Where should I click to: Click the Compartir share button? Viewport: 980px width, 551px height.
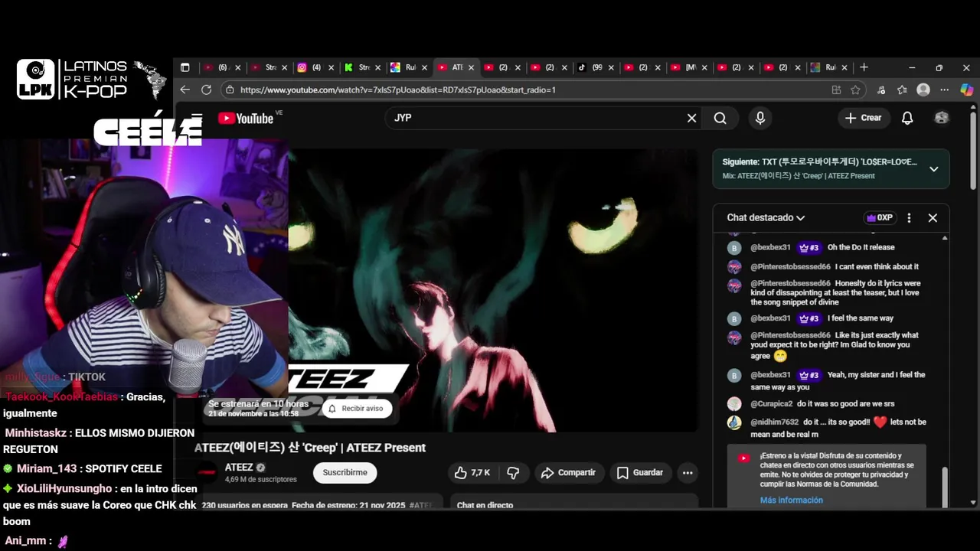point(569,473)
